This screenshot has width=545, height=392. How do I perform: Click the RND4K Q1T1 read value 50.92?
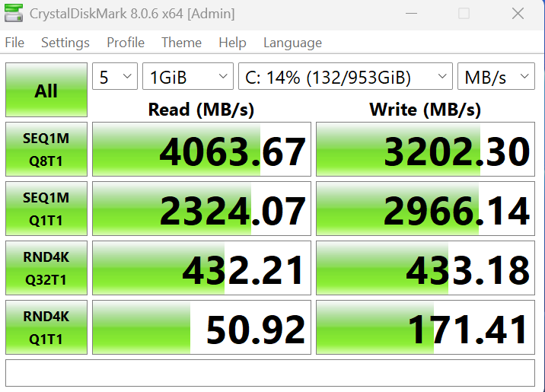(x=202, y=327)
